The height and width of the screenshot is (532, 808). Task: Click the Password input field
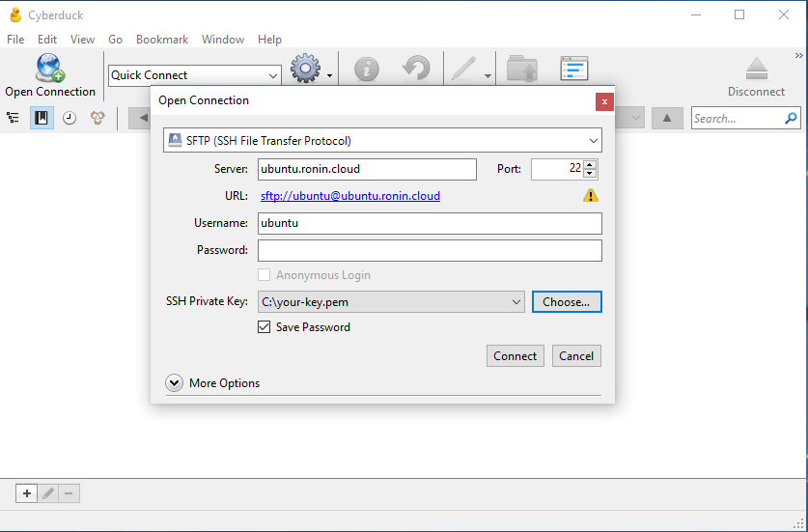430,250
